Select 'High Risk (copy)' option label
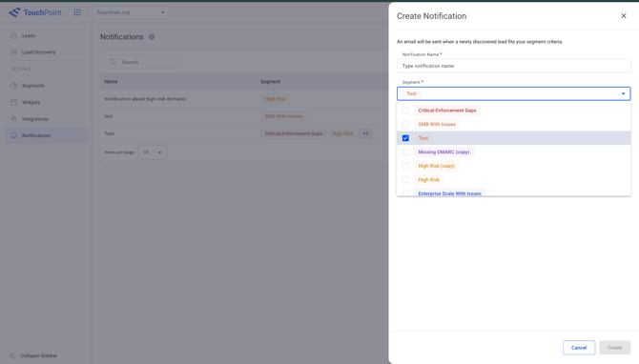 (x=437, y=166)
